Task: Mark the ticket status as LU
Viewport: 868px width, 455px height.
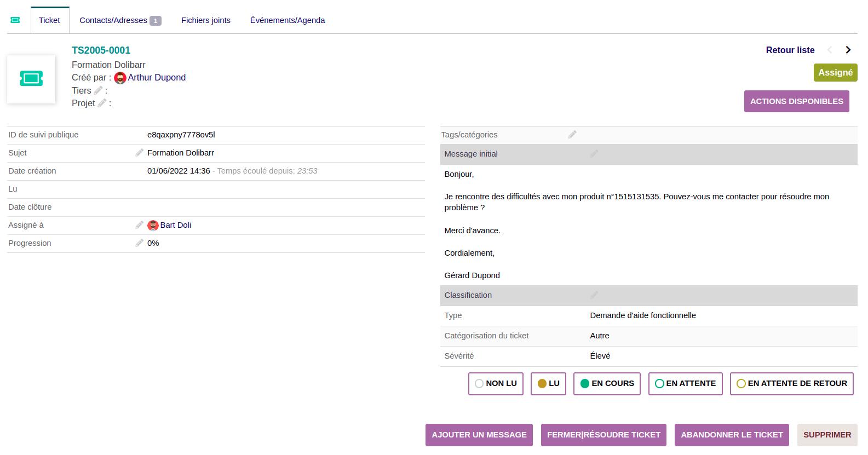Action: point(548,384)
